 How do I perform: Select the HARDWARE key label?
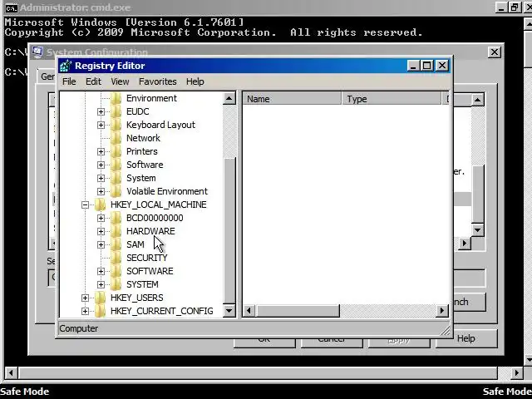coord(150,231)
